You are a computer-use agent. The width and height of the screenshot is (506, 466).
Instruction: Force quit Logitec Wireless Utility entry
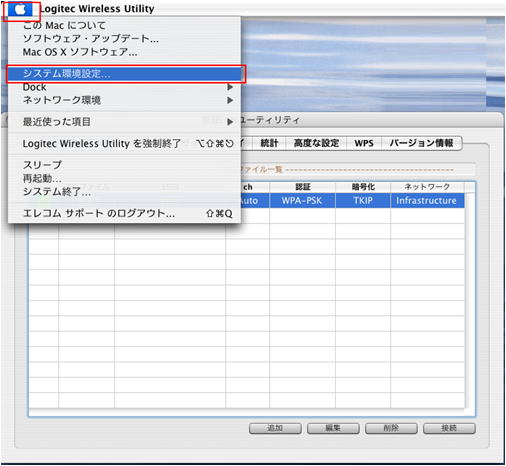pyautogui.click(x=124, y=144)
